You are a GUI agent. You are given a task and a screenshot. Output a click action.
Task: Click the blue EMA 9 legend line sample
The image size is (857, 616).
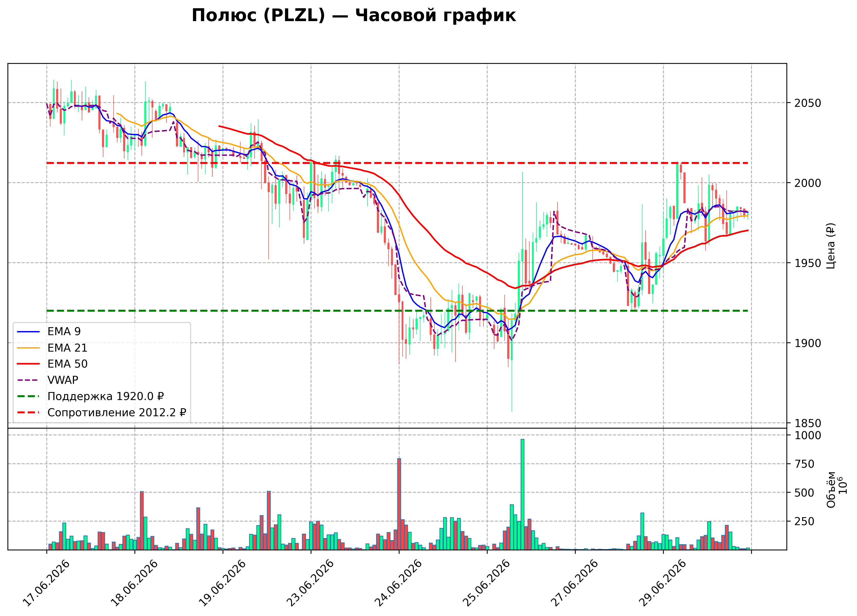28,332
